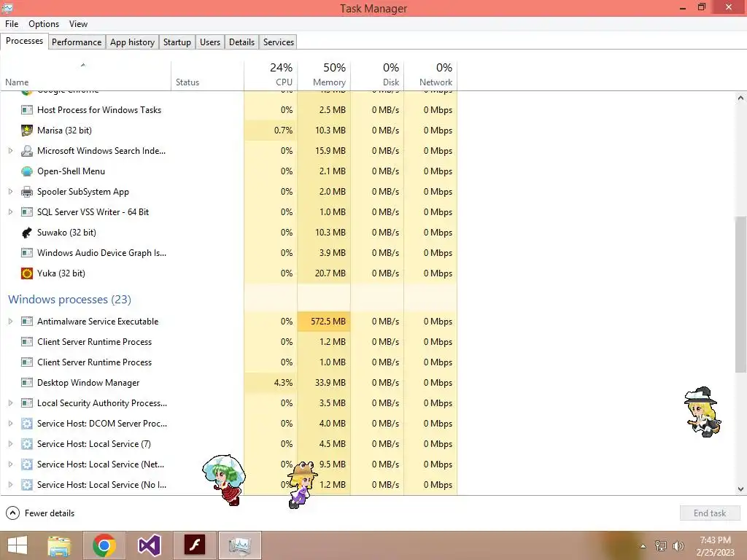
Task: Expand Microsoft Windows Search Indexer row
Action: [10, 151]
